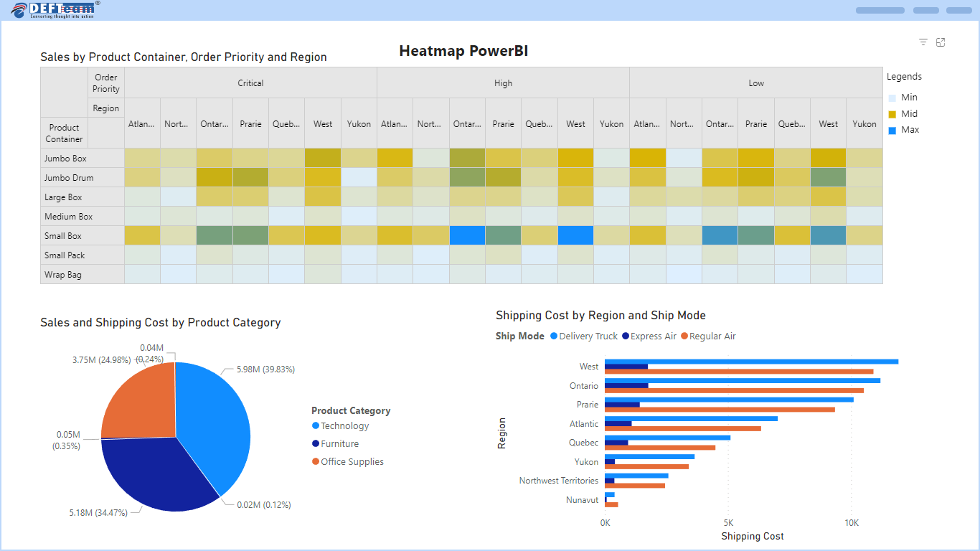Select the Min legend color swatch
The height and width of the screenshot is (551, 980).
[x=892, y=98]
